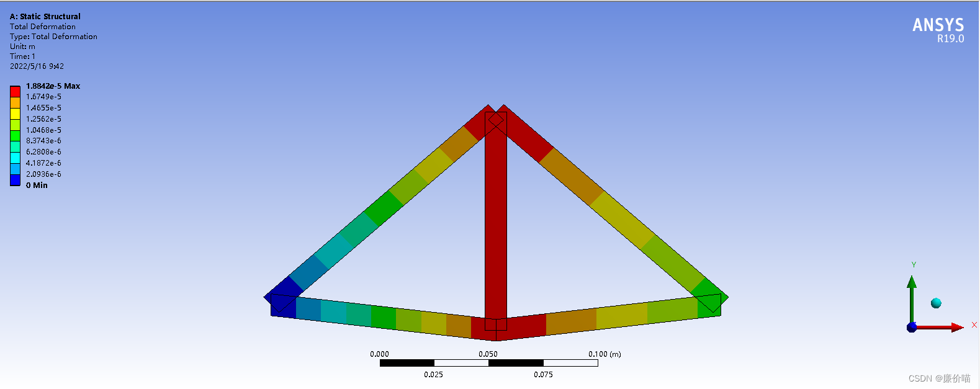Select the 0 Min legend value
The width and height of the screenshot is (980, 389).
point(37,186)
